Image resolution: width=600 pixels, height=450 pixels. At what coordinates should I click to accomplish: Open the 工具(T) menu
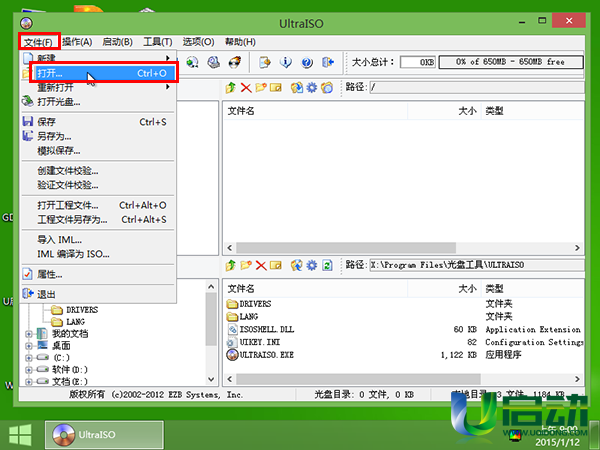point(158,42)
